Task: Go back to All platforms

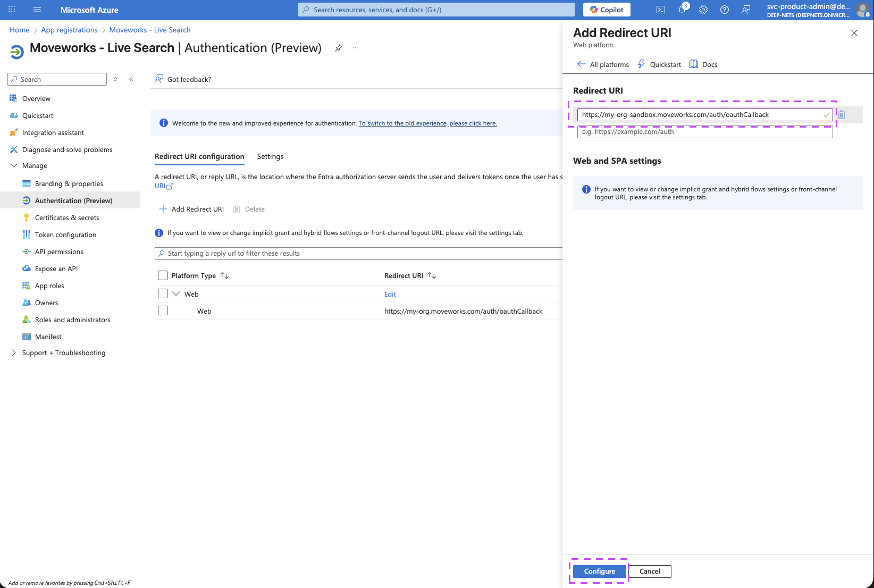Action: 603,64
